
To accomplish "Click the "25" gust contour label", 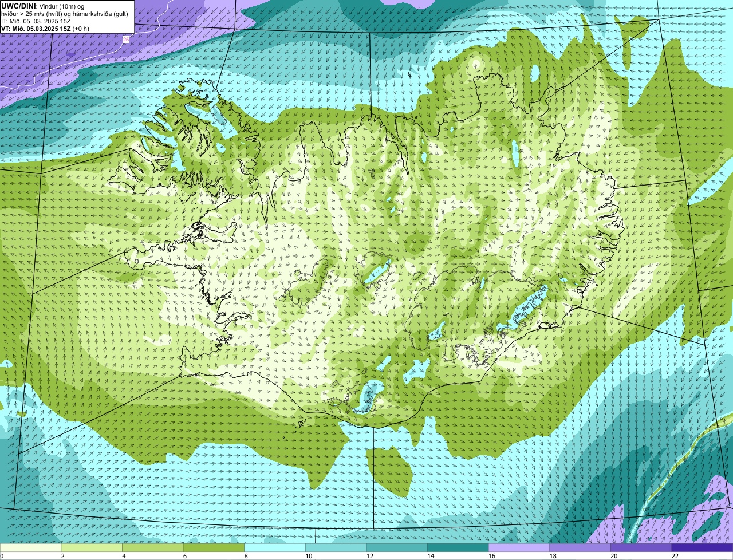I will tap(126, 39).
